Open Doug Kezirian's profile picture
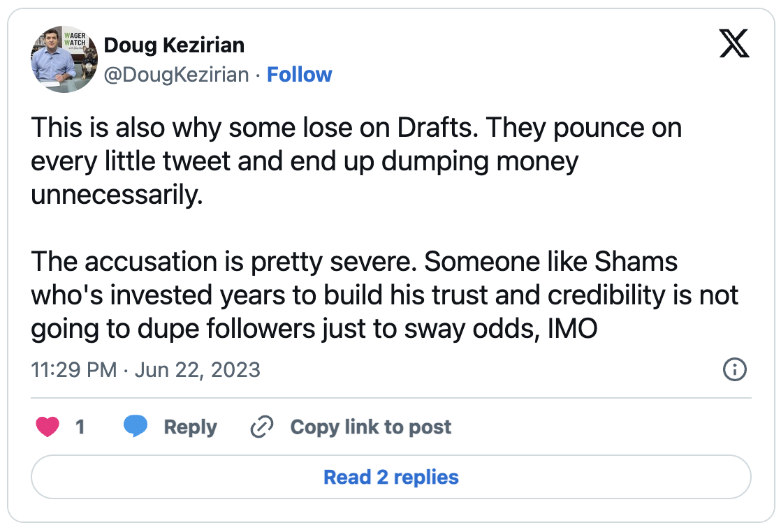The image size is (781, 532). tap(64, 59)
